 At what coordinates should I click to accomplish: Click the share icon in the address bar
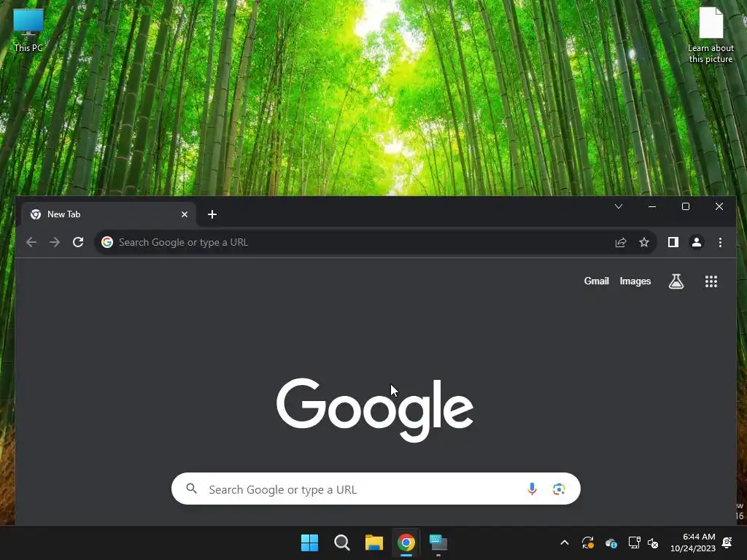click(x=620, y=242)
